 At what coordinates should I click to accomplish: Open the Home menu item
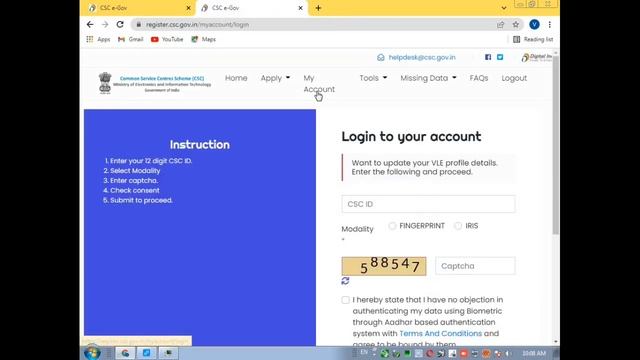[236, 78]
